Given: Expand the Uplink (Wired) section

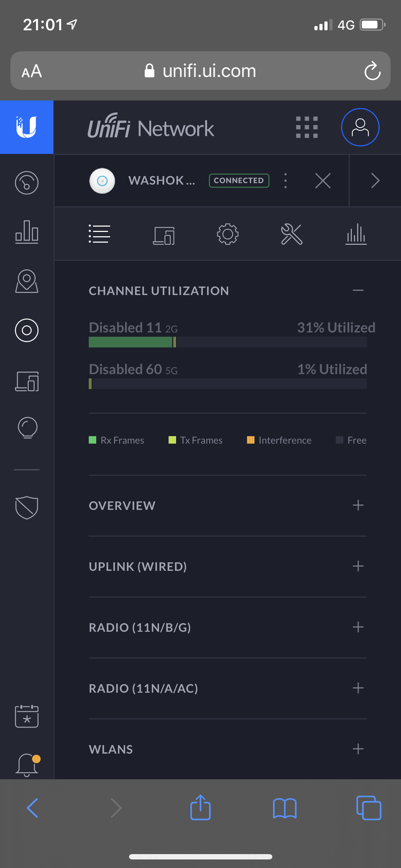Looking at the screenshot, I should [x=358, y=566].
